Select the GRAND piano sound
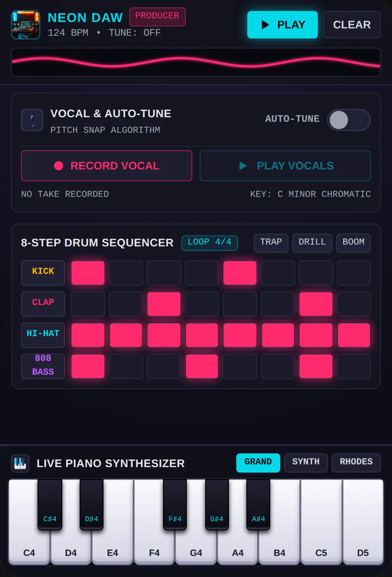 (x=258, y=463)
